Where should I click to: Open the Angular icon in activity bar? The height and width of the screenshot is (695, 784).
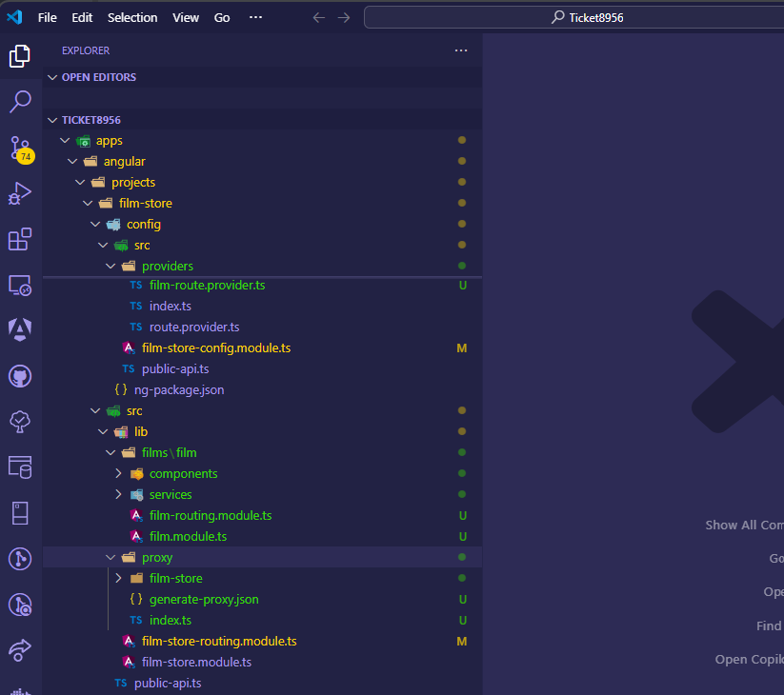point(20,330)
